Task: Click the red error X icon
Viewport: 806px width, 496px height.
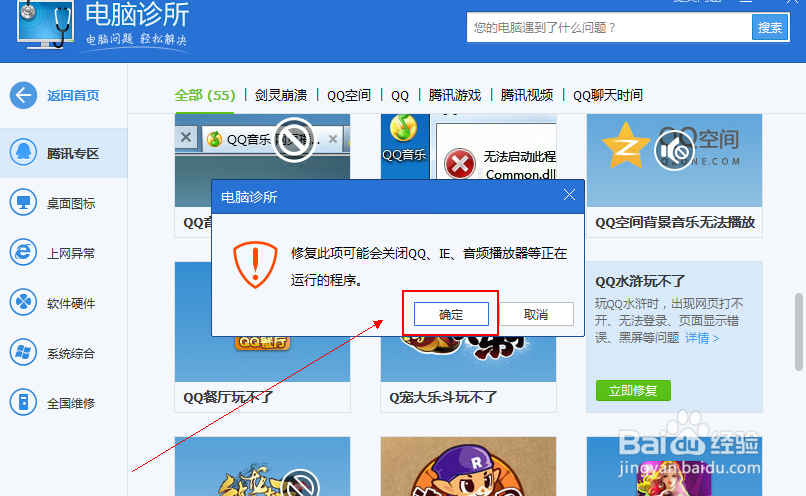Action: click(460, 163)
